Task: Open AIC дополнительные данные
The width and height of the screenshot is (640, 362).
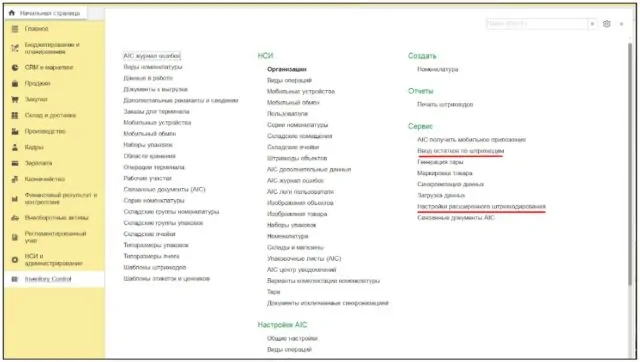Action: click(x=309, y=169)
